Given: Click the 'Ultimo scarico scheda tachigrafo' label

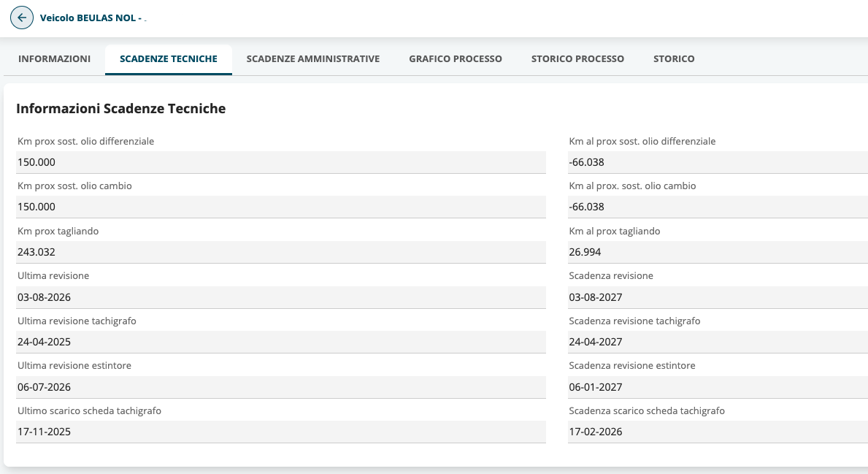Looking at the screenshot, I should click(89, 411).
